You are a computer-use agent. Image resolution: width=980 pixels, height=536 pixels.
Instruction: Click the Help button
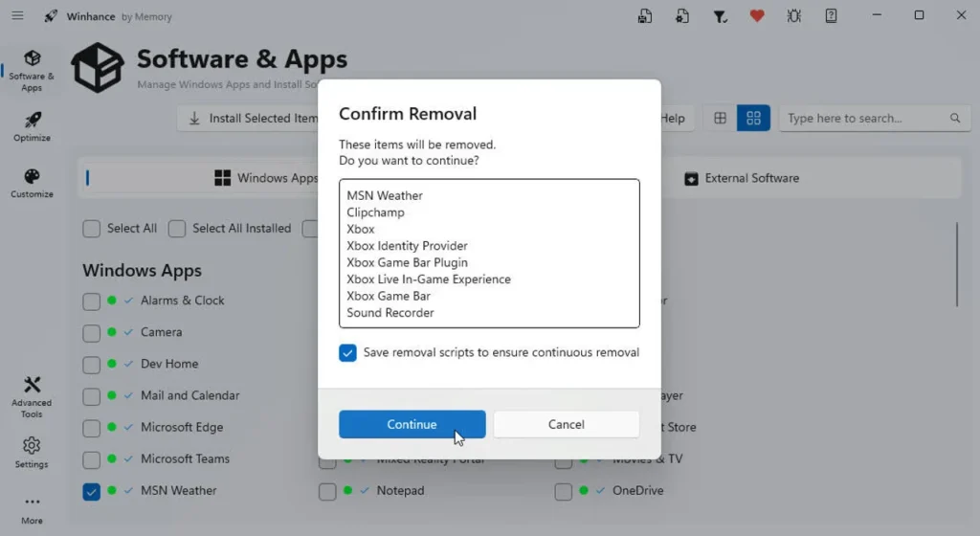[676, 118]
